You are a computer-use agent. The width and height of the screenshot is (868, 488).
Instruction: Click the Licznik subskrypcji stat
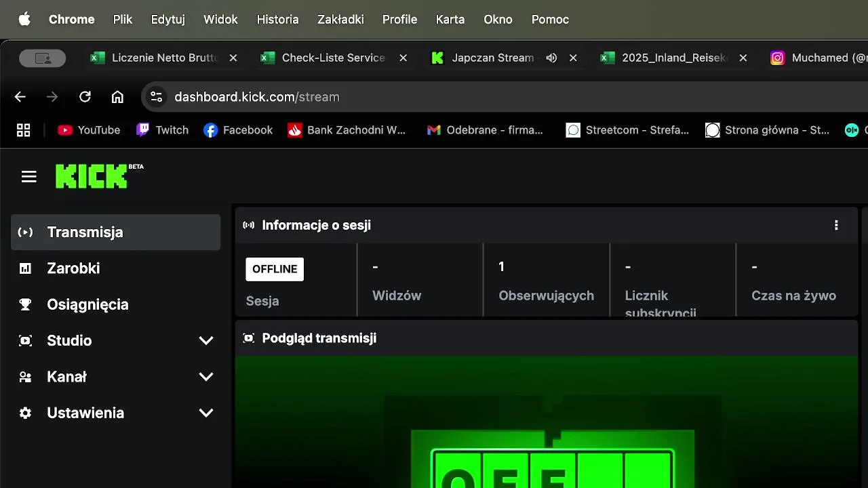(672, 280)
